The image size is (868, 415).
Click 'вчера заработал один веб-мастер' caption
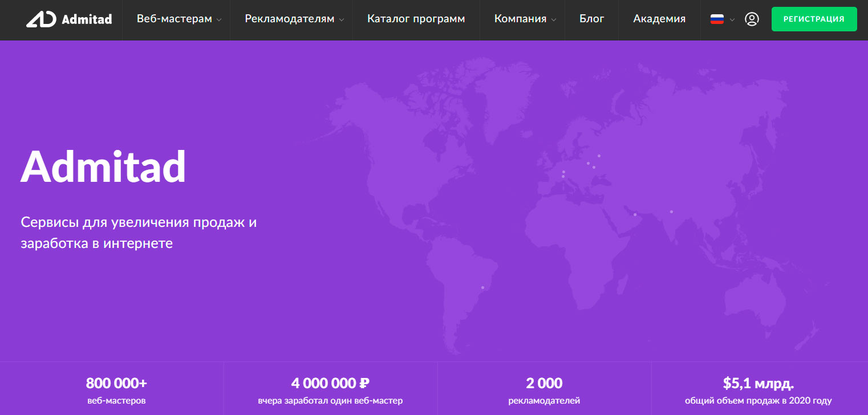point(330,401)
